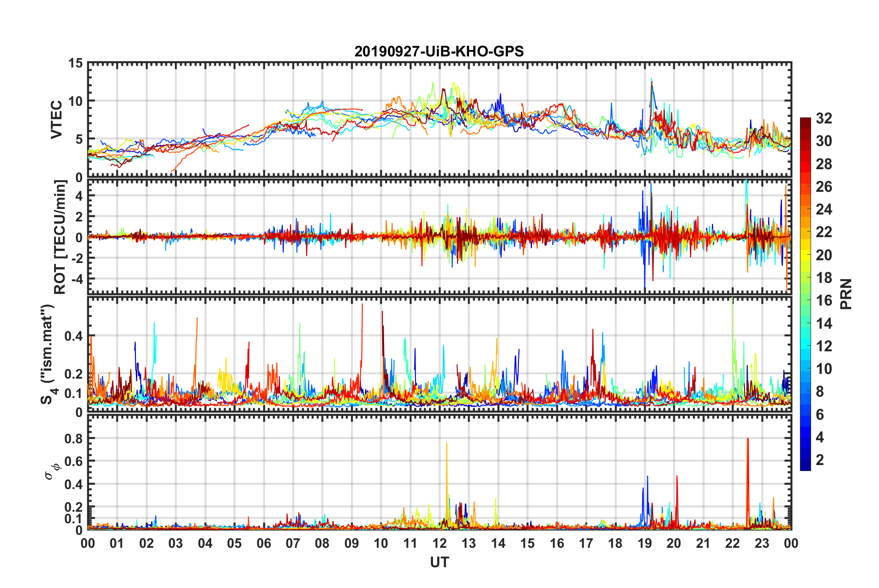The width and height of the screenshot is (879, 588).
Task: Click sigma phi axis tick label 0.6
Action: pos(73,461)
